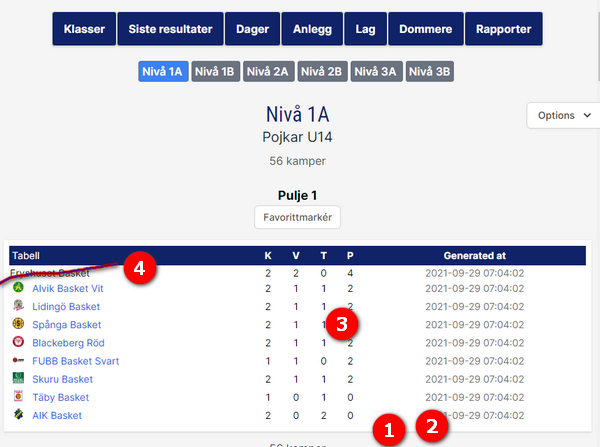This screenshot has height=447, width=600.
Task: Open FUBB Basket Svart team link
Action: pyautogui.click(x=75, y=361)
